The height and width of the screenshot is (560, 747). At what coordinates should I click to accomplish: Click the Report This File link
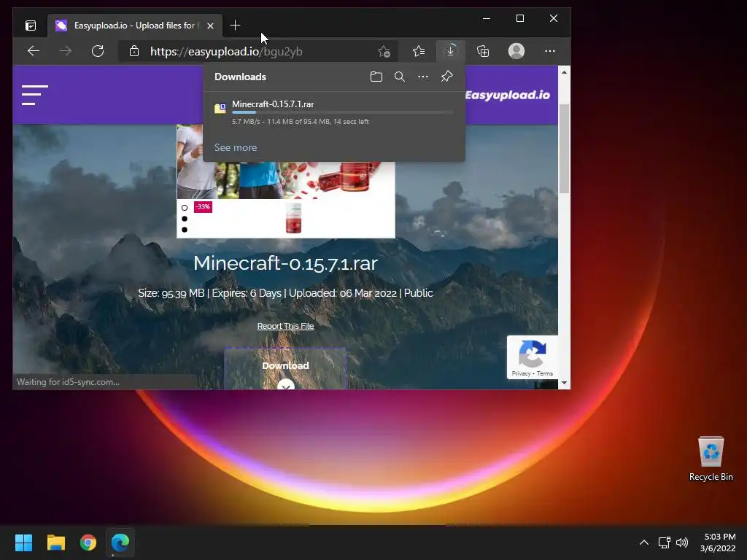coord(285,326)
